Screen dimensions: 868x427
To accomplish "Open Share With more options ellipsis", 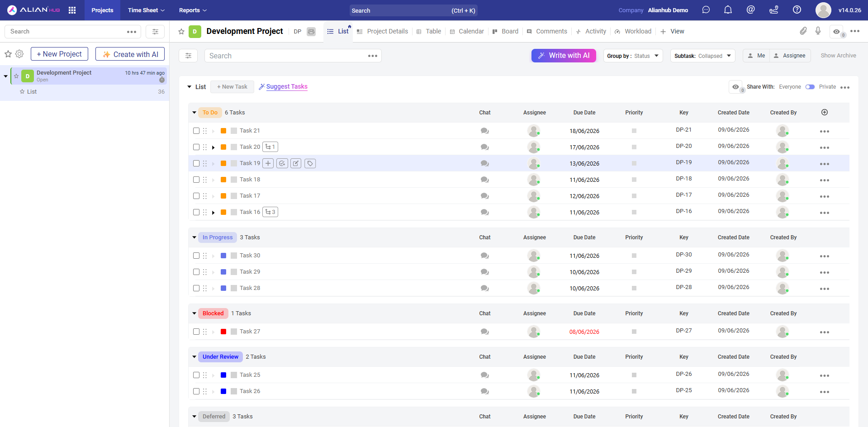I will [845, 87].
